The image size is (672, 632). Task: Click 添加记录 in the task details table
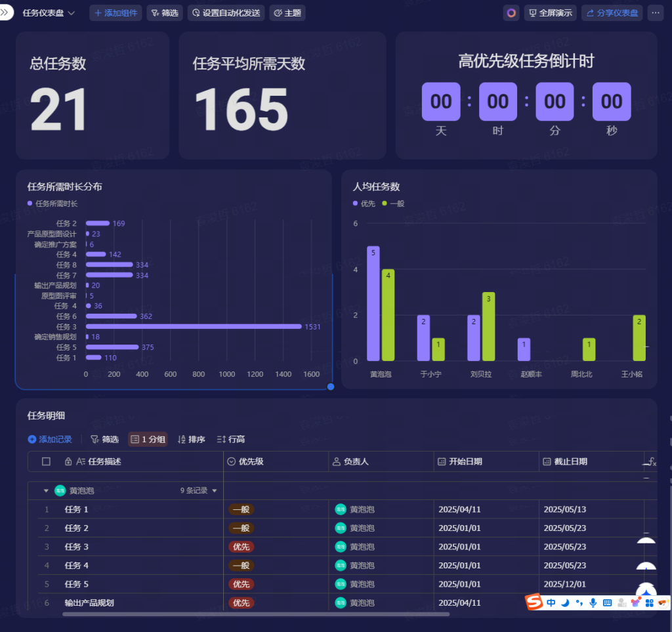pos(50,440)
